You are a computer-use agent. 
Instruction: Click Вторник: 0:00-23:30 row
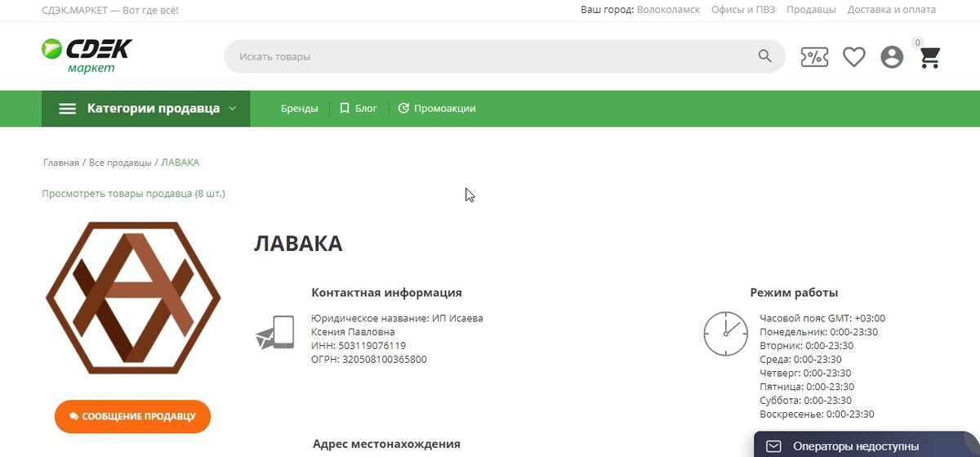coord(807,346)
